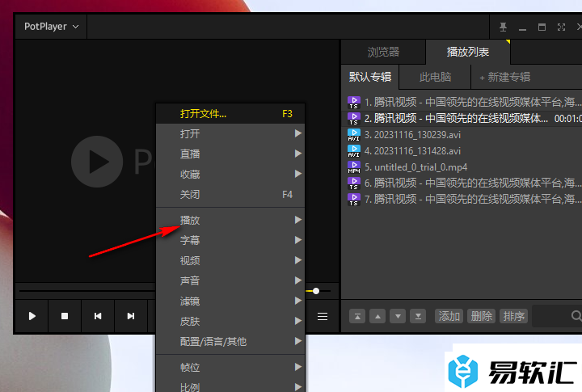Open the PotPlayer main menu dropdown
Viewport: 582px width, 392px height.
51,27
